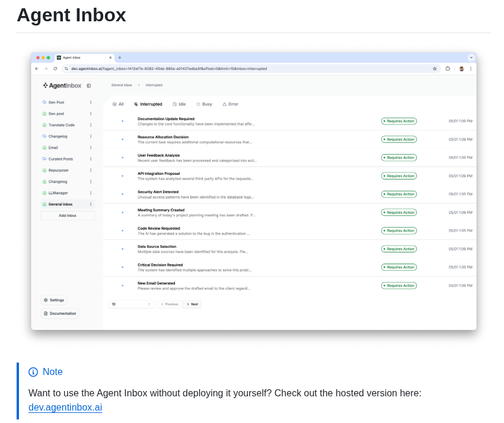Click the browser forward arrow

[x=46, y=69]
